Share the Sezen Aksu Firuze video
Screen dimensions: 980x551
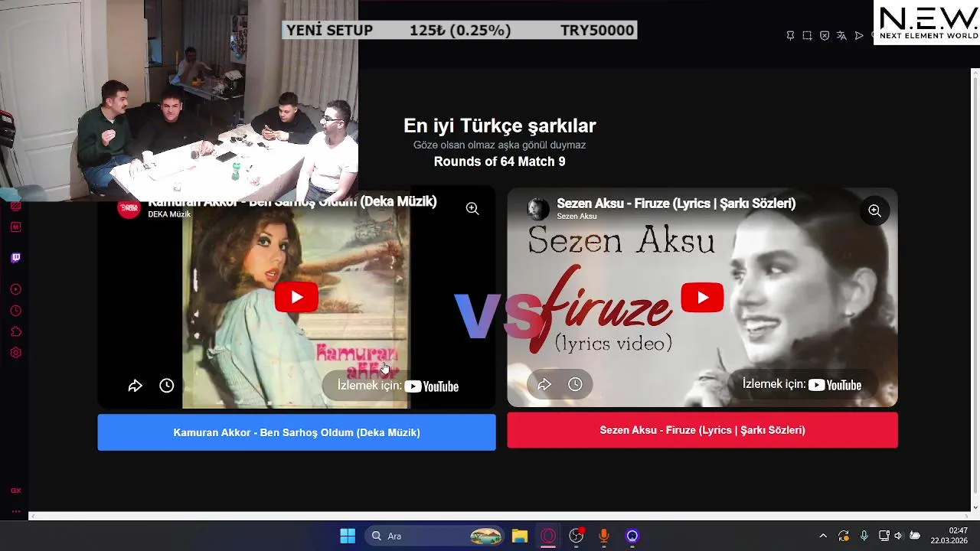[x=544, y=384]
